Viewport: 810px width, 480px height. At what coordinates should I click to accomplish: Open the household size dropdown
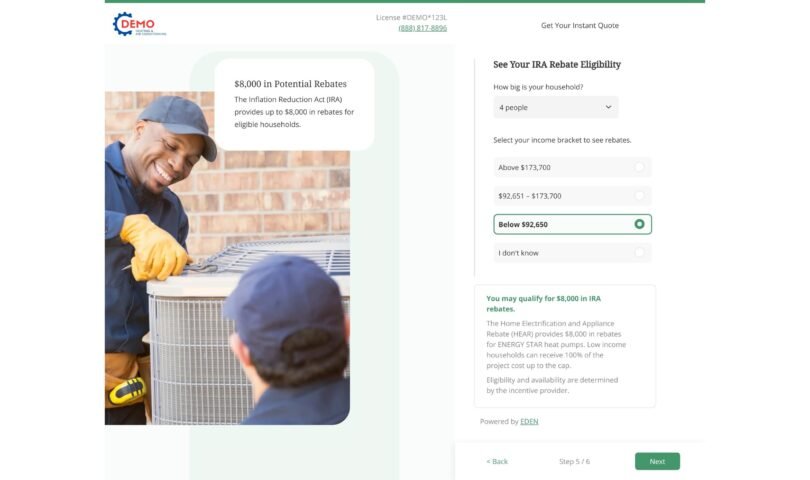(x=555, y=107)
